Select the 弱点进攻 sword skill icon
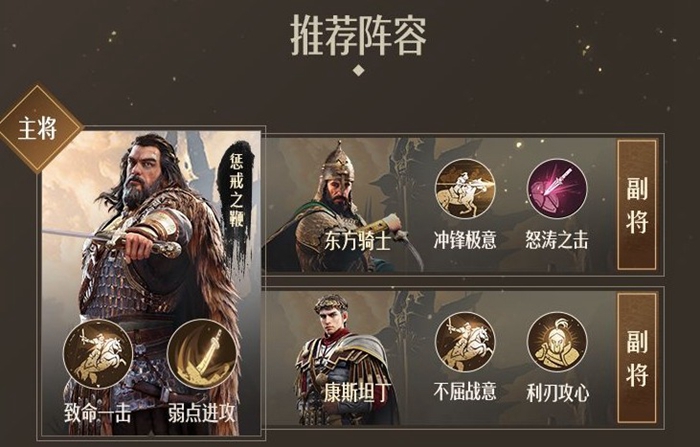The height and width of the screenshot is (447, 700). [202, 354]
